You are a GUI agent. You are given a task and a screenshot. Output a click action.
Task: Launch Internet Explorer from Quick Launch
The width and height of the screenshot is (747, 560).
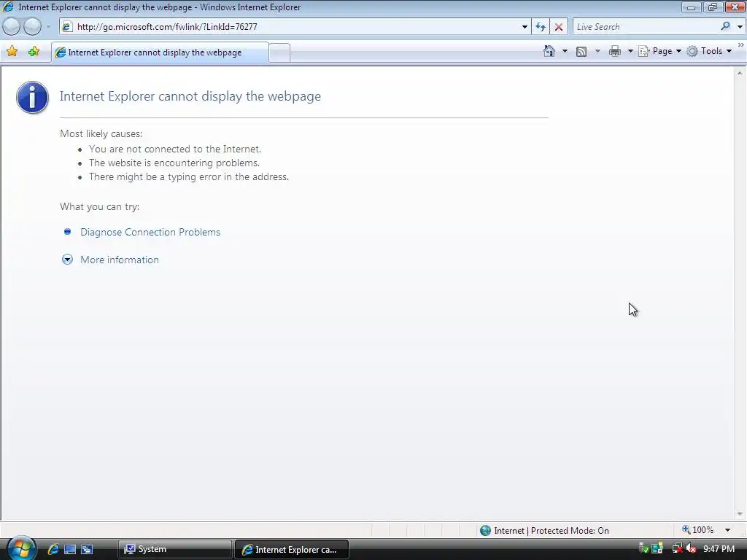coord(53,549)
